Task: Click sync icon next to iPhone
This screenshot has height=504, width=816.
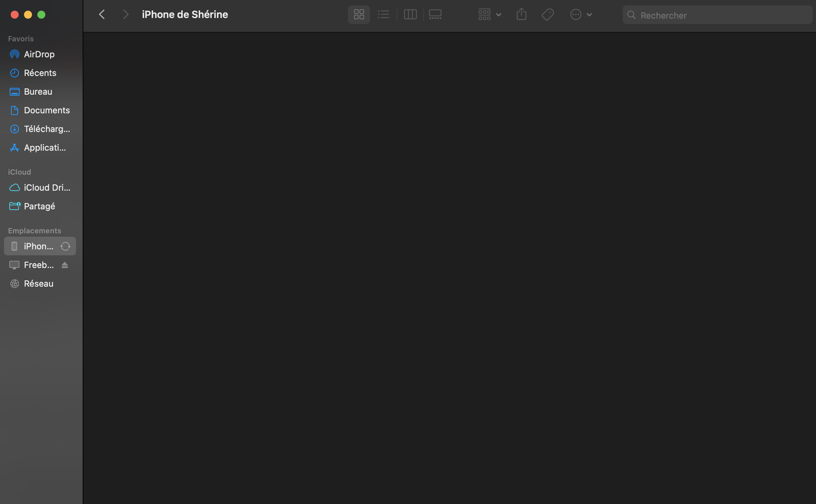Action: click(65, 246)
